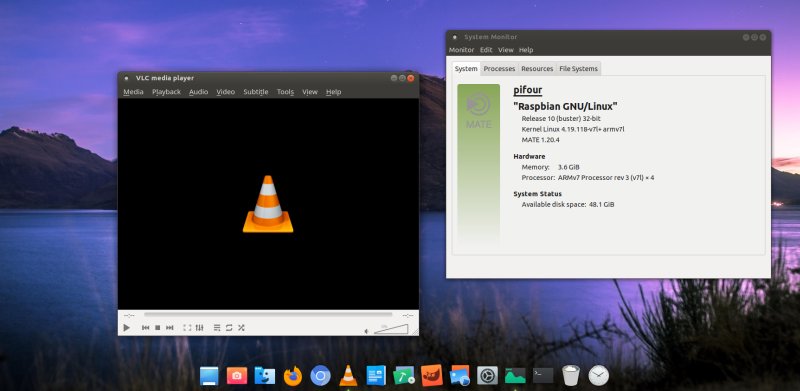Open the VLC Video menu
Screen dimensions: 800x391
point(226,92)
